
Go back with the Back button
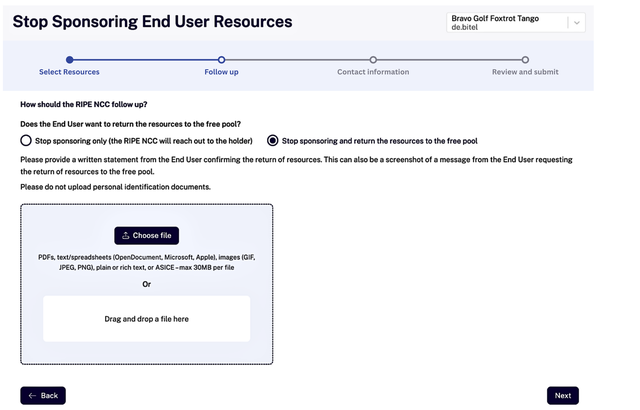pyautogui.click(x=43, y=395)
